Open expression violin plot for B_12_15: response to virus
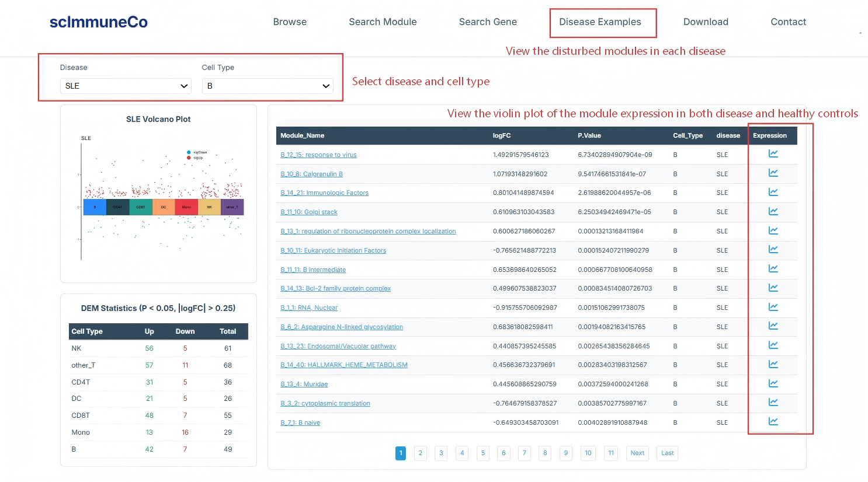This screenshot has width=868, height=482. pyautogui.click(x=773, y=153)
